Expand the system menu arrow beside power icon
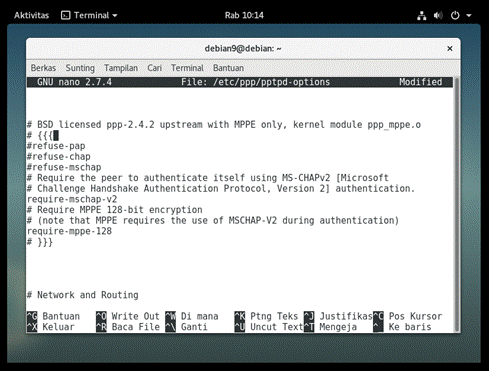This screenshot has height=371, width=489. (469, 15)
